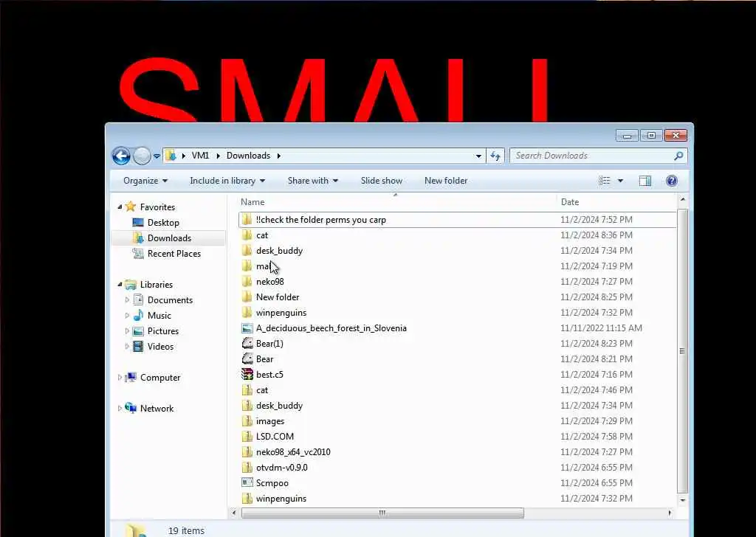This screenshot has height=537, width=756.
Task: Select the Pictures library icon
Action: pos(138,331)
